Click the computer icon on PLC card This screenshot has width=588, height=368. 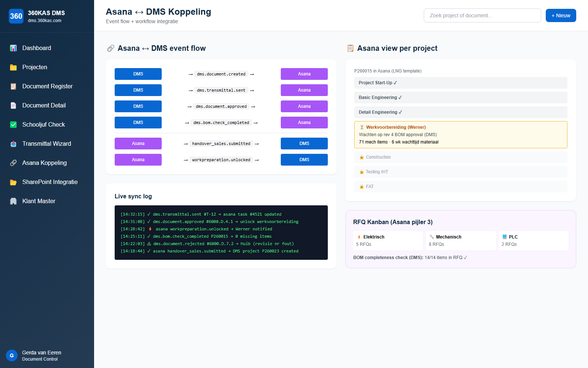point(505,237)
